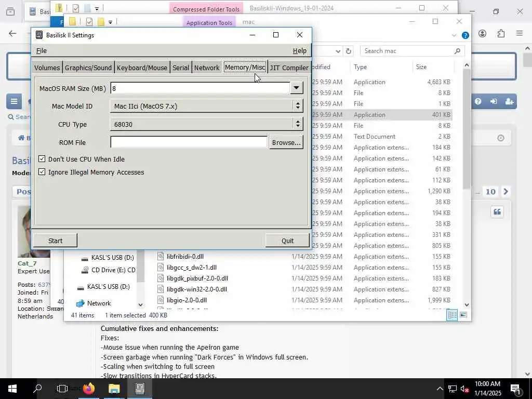Image resolution: width=532 pixels, height=399 pixels.
Task: Open the Application Tools ribbon tab
Action: pyautogui.click(x=209, y=23)
